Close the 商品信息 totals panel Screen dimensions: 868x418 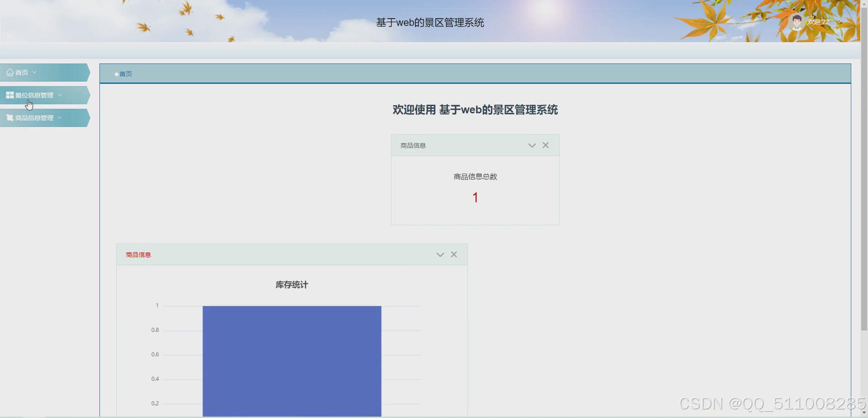click(546, 145)
